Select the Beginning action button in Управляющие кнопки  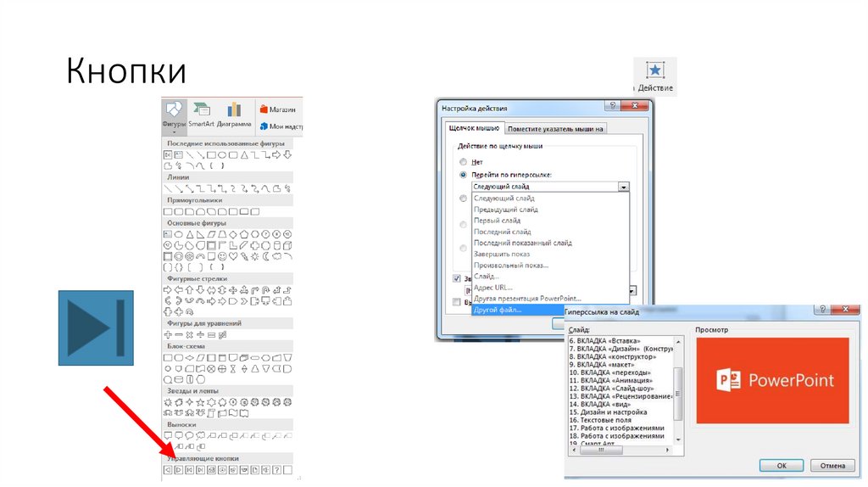coord(189,470)
